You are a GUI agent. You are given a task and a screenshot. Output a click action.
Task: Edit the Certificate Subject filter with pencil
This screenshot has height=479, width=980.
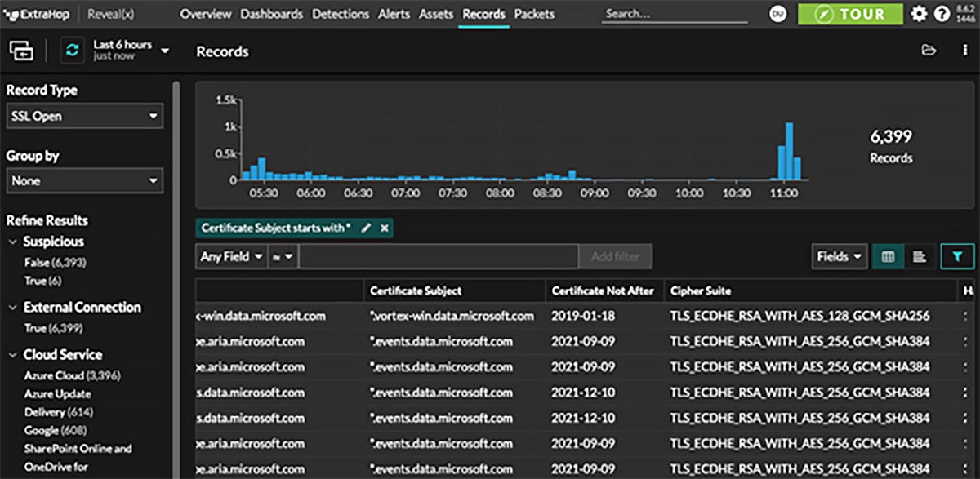pos(366,228)
